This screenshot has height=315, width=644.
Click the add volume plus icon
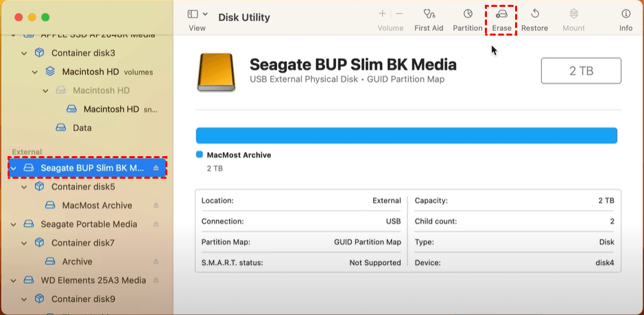382,14
